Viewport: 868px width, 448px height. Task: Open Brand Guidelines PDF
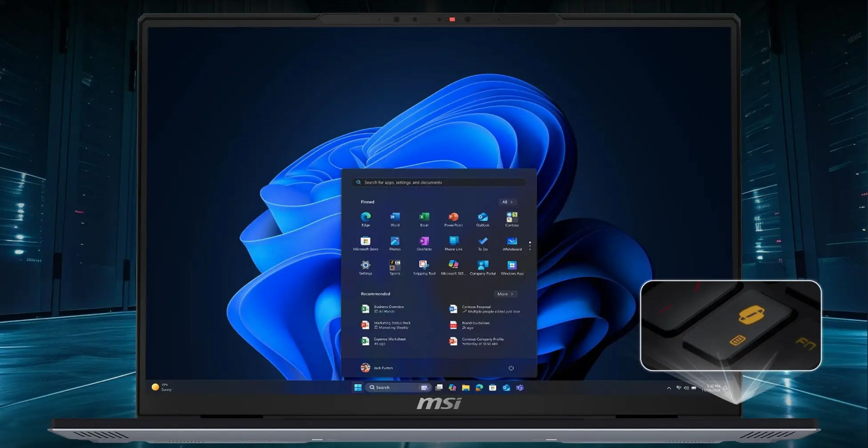point(470,325)
